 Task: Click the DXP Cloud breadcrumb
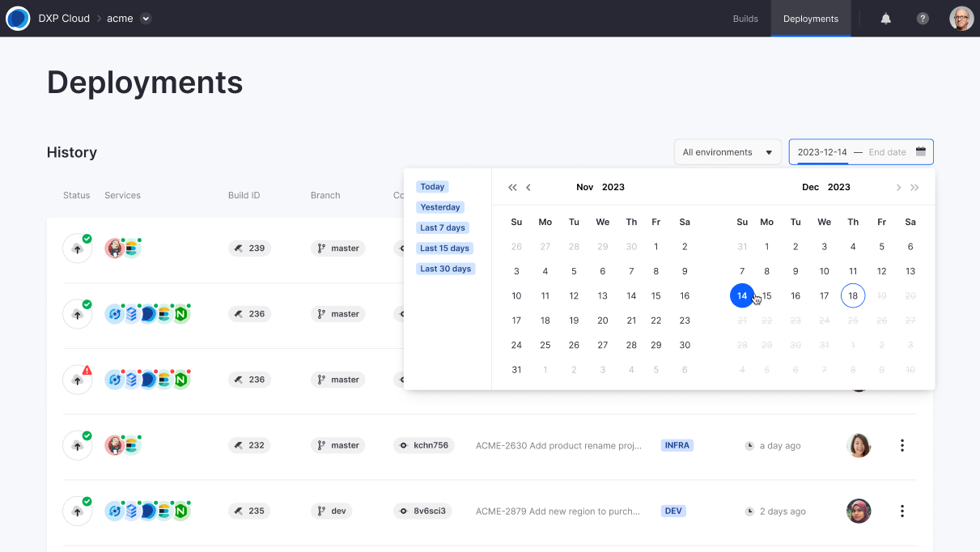pyautogui.click(x=64, y=19)
